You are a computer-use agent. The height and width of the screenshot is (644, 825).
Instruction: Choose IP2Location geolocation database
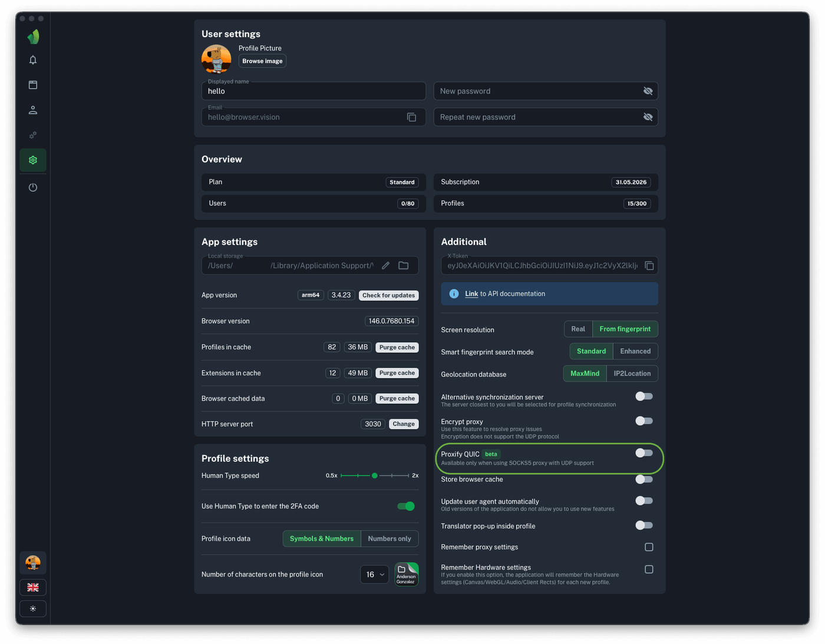coord(632,374)
